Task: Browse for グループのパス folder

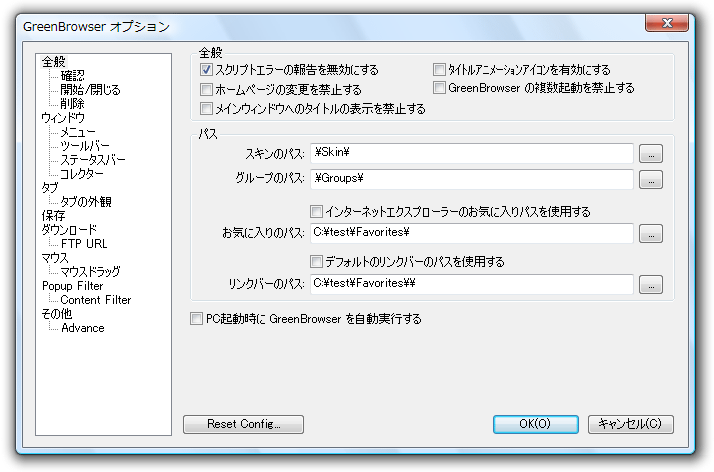Action: point(651,179)
